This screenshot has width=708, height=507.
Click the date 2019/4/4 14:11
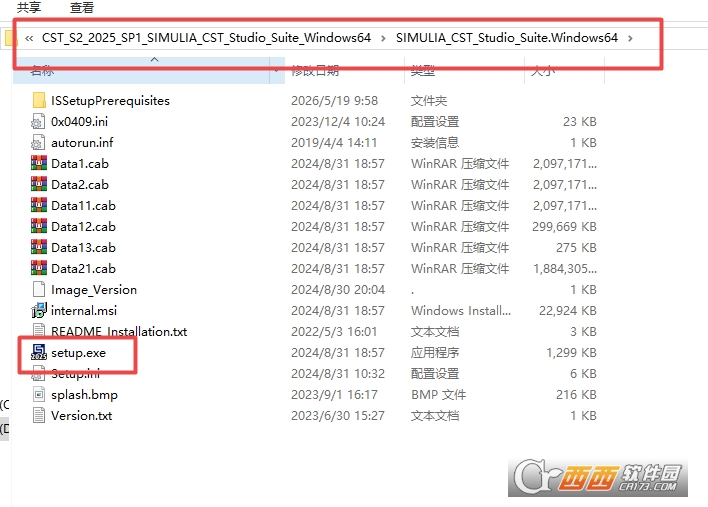[334, 142]
